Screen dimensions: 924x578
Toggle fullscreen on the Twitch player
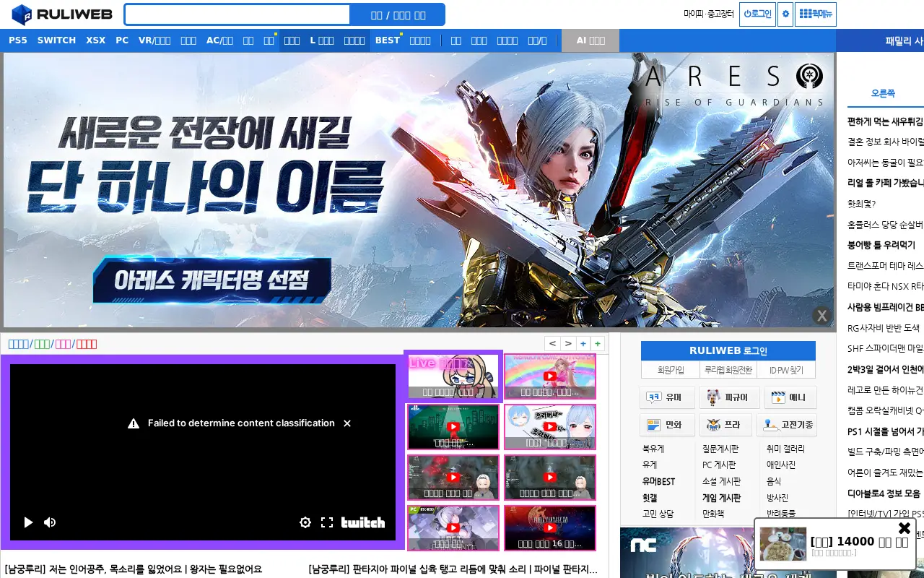(x=327, y=522)
